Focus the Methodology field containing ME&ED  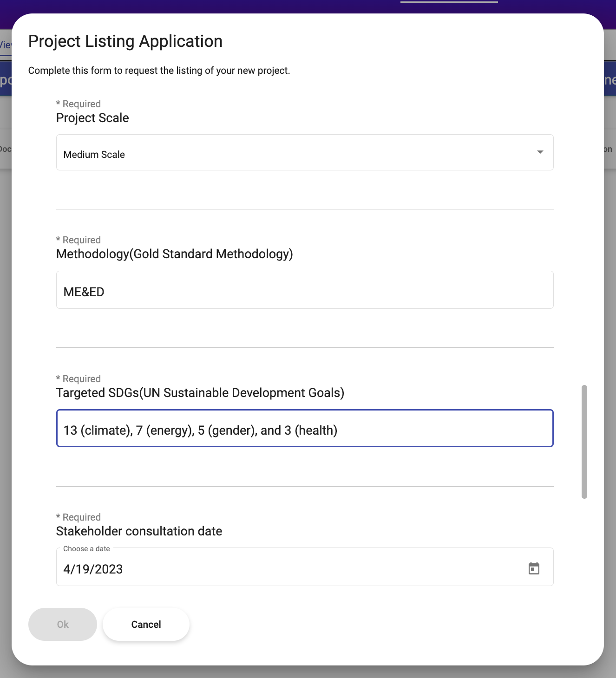pos(304,290)
